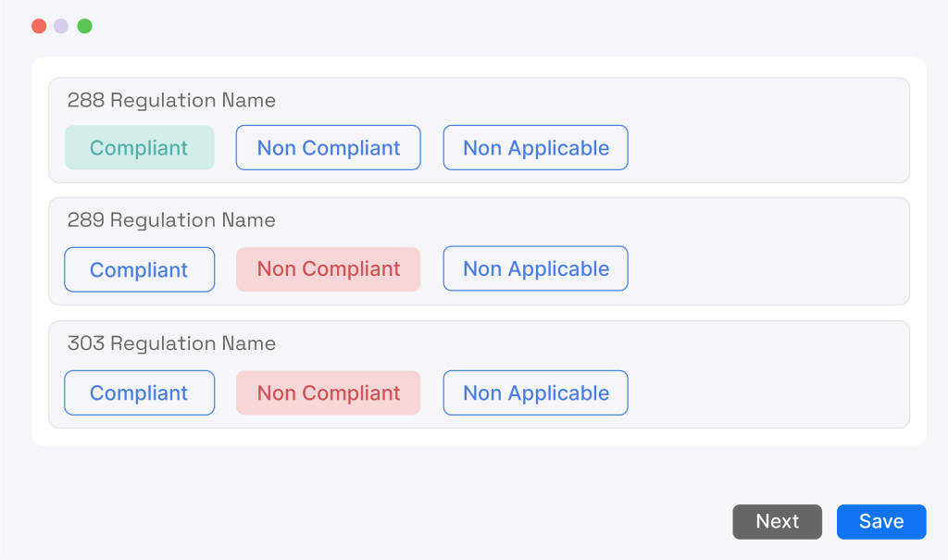Screen dimensions: 948x560
Task: Click the lavender window minimize dot
Action: (x=61, y=26)
